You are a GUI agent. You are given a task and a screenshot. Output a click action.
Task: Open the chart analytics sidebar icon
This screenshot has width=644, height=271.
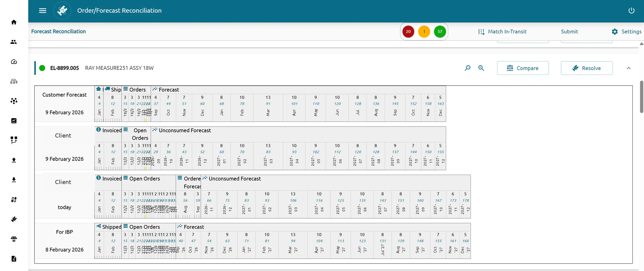14,121
